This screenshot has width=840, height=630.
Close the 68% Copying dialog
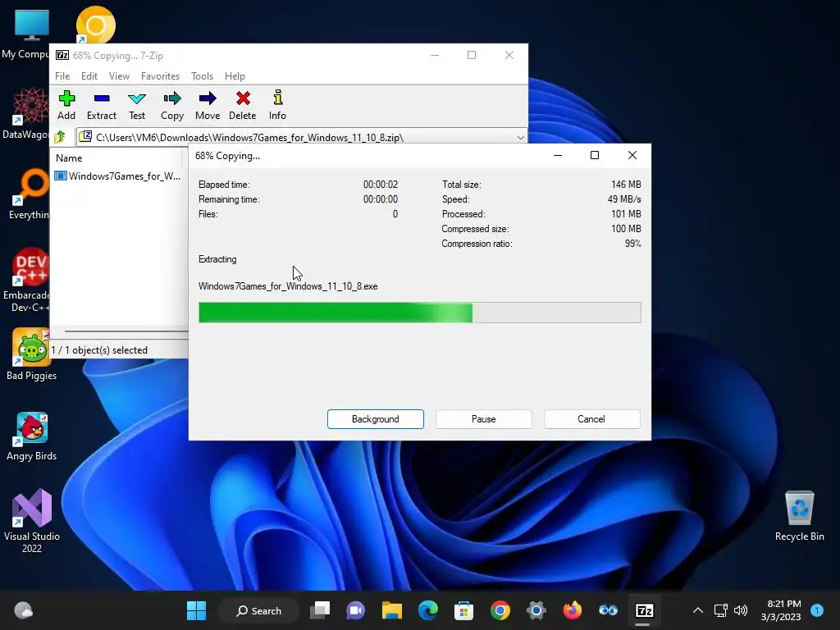632,155
